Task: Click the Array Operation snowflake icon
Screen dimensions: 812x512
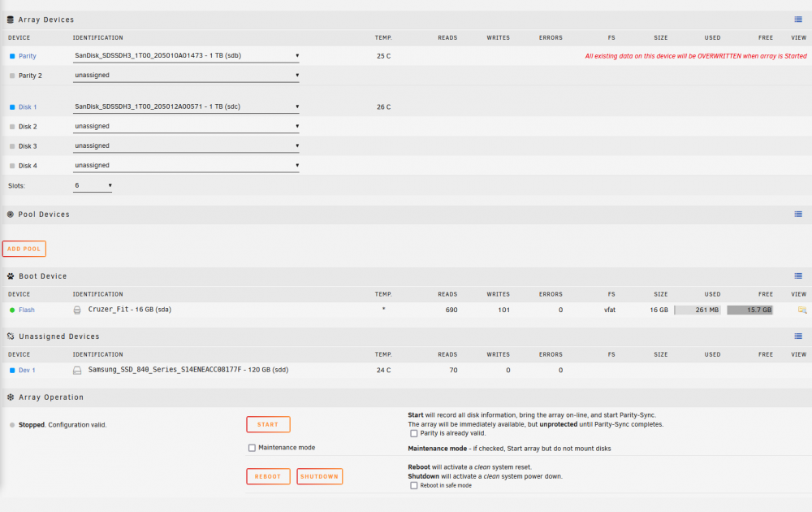Action: point(11,397)
